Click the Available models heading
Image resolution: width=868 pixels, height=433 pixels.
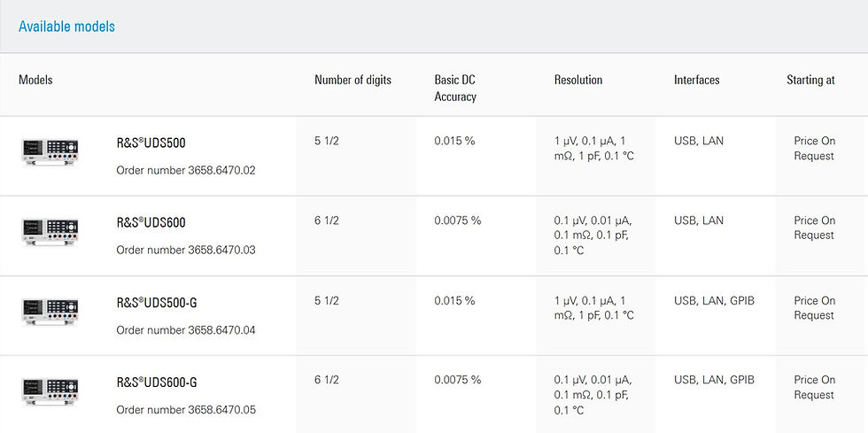pyautogui.click(x=66, y=27)
